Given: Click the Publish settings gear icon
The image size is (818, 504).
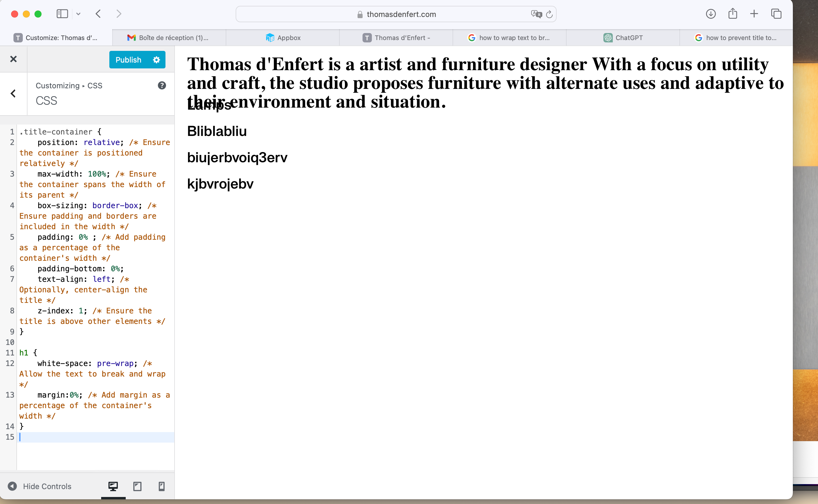Looking at the screenshot, I should [x=156, y=60].
